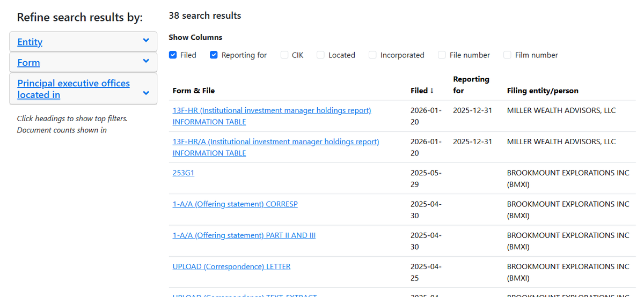
Task: Click Reporting for date in 13F-HR row
Action: 472,110
